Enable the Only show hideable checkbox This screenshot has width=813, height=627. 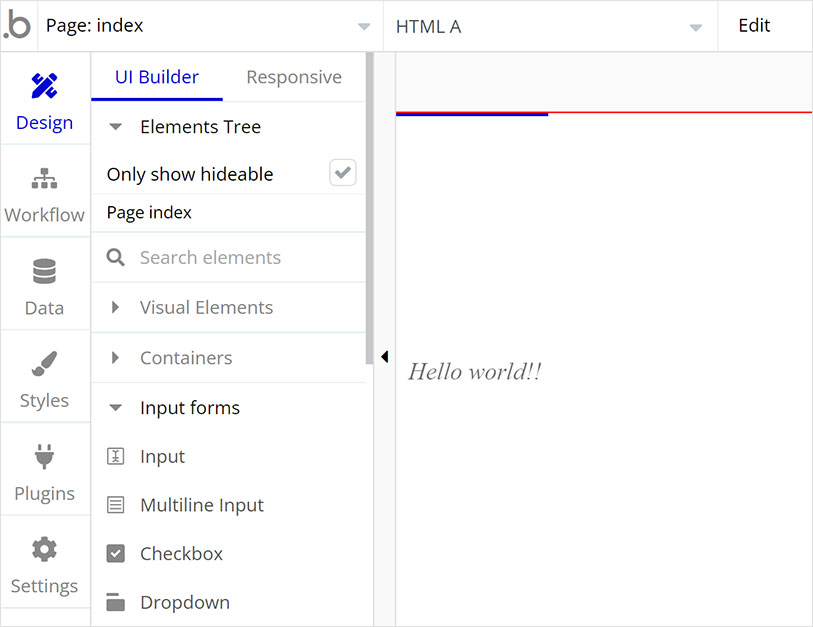pyautogui.click(x=342, y=172)
